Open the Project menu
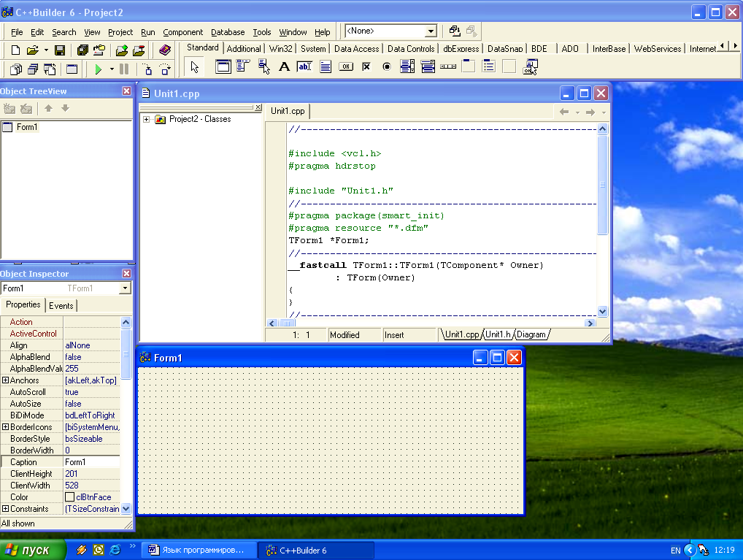743x560 pixels. click(120, 32)
